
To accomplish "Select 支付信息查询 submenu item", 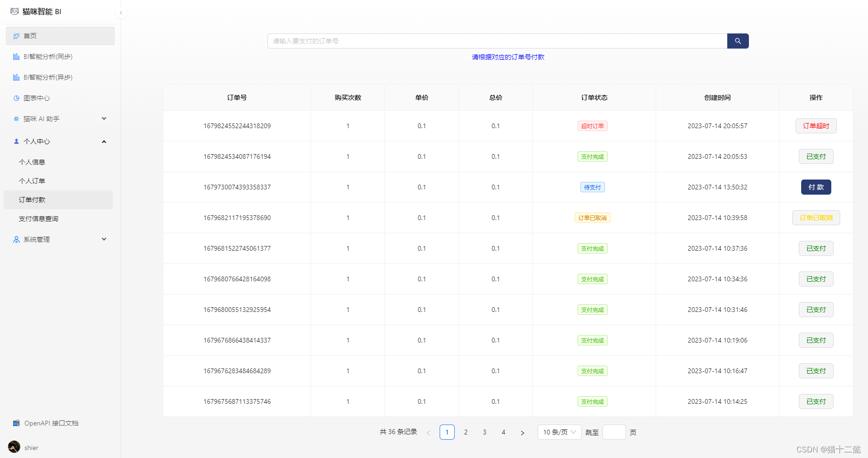I will pos(58,219).
